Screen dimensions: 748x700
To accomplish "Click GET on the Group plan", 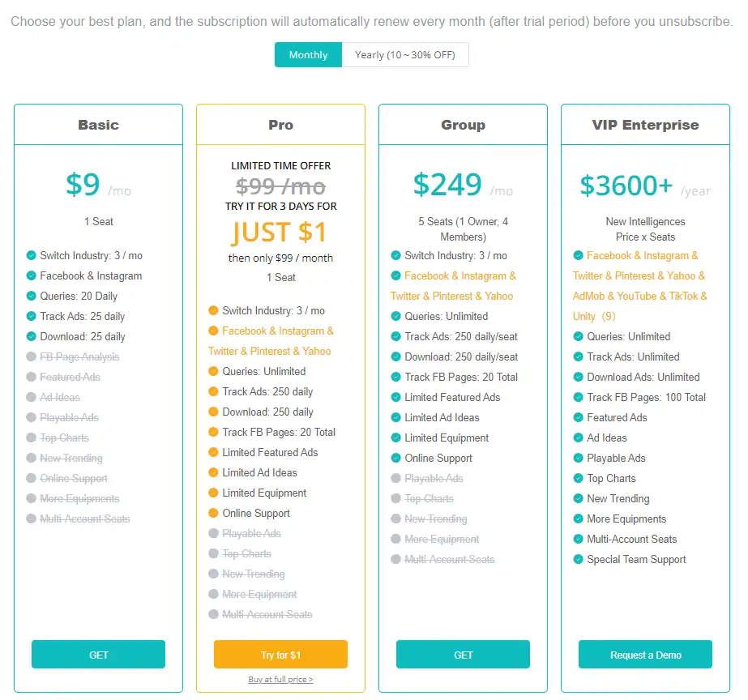I will pyautogui.click(x=463, y=655).
